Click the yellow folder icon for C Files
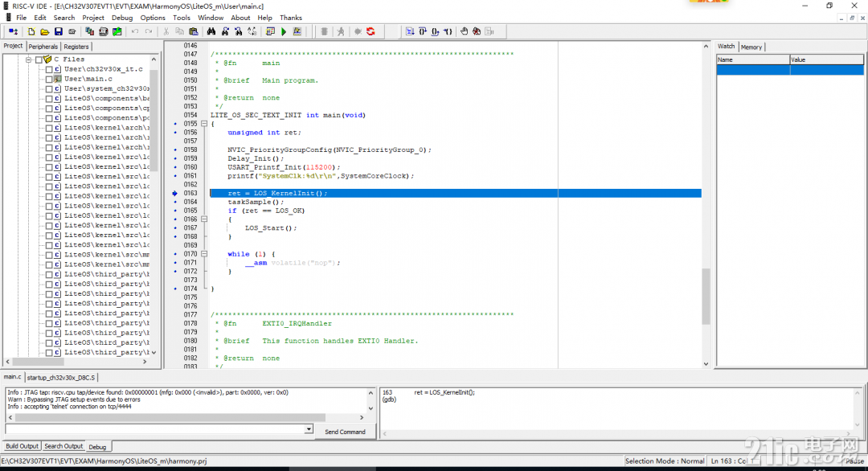The image size is (868, 471). (x=47, y=59)
